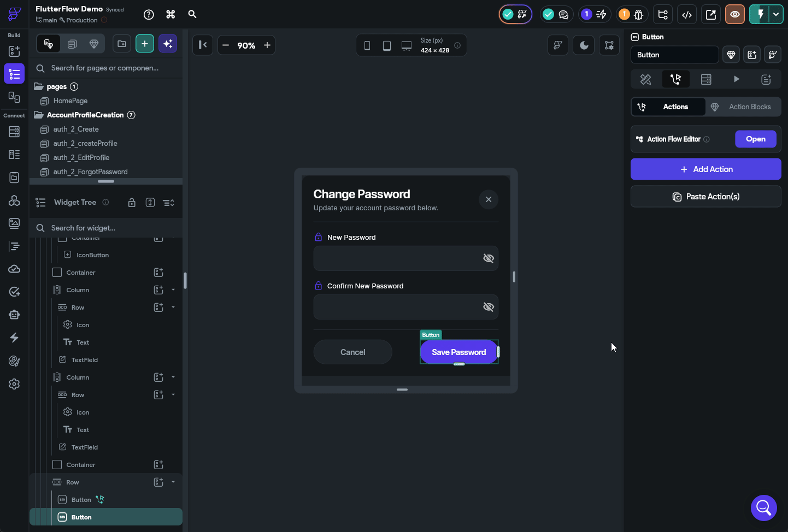Click the widget search field

[x=106, y=228]
